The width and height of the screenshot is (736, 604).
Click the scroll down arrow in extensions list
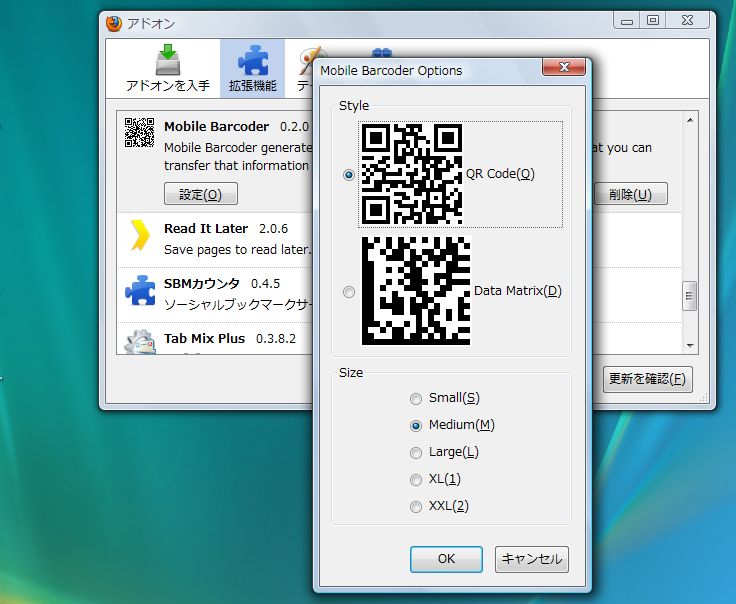coord(690,345)
